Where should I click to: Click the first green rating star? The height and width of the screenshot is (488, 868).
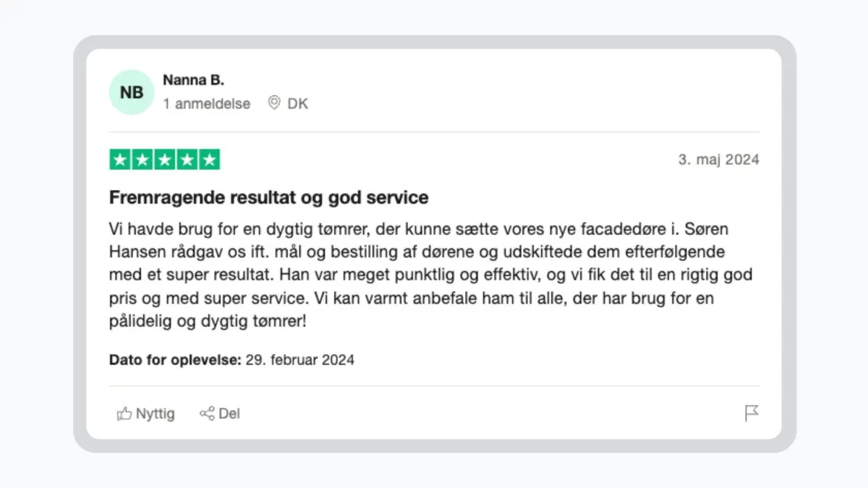point(120,160)
